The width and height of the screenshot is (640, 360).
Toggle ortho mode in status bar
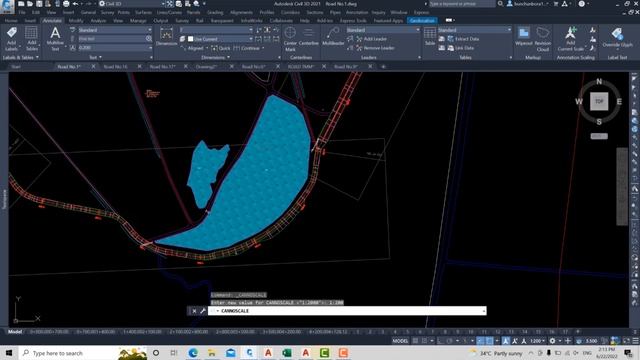coord(440,341)
